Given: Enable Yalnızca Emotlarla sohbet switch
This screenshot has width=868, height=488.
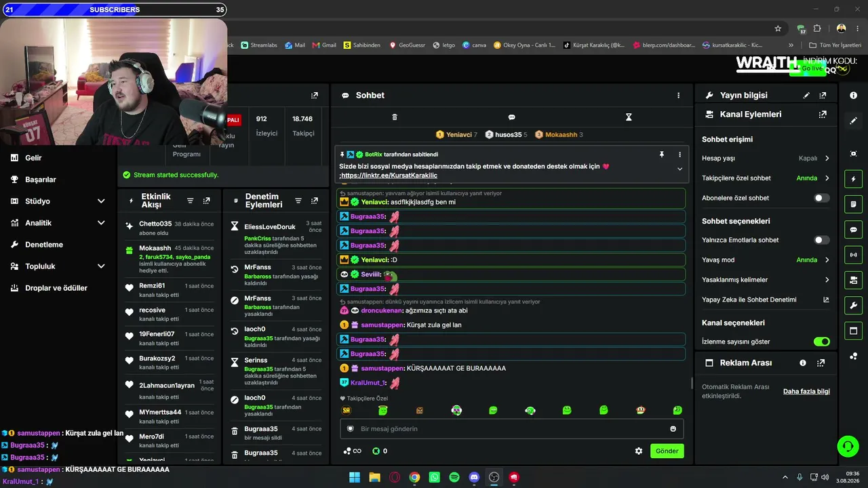Looking at the screenshot, I should 821,240.
